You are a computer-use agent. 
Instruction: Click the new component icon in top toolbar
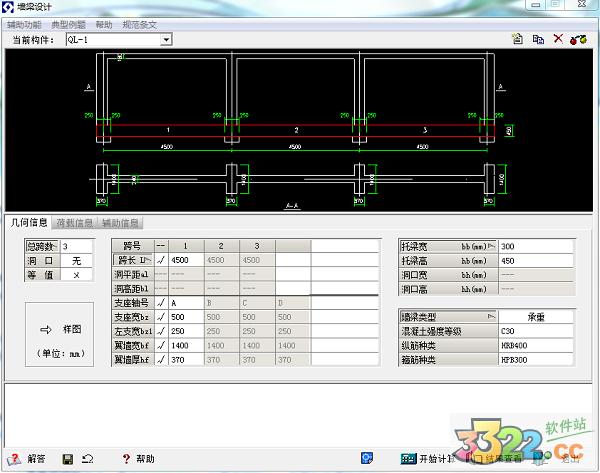(x=517, y=40)
